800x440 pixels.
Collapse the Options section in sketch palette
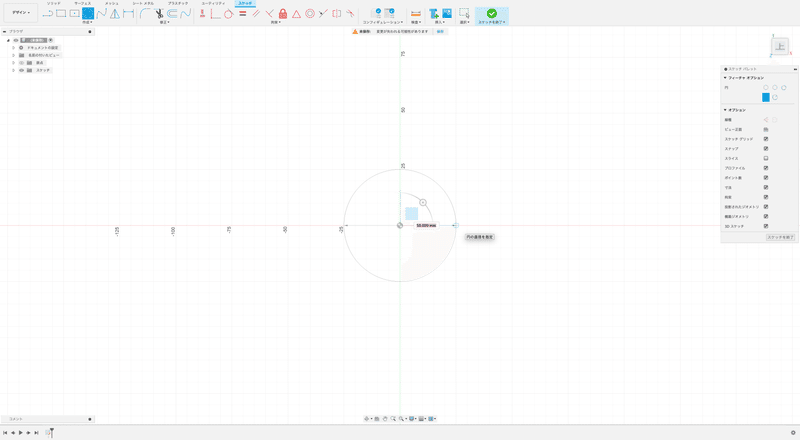725,110
